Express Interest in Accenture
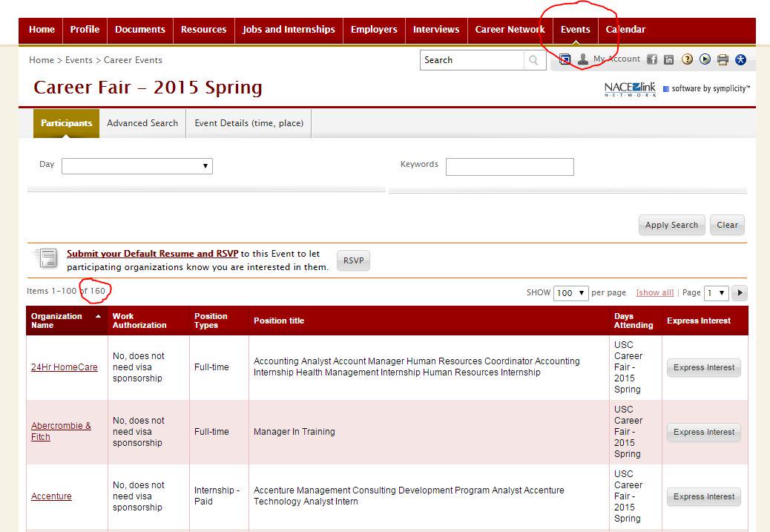This screenshot has height=532, width=770. click(704, 496)
